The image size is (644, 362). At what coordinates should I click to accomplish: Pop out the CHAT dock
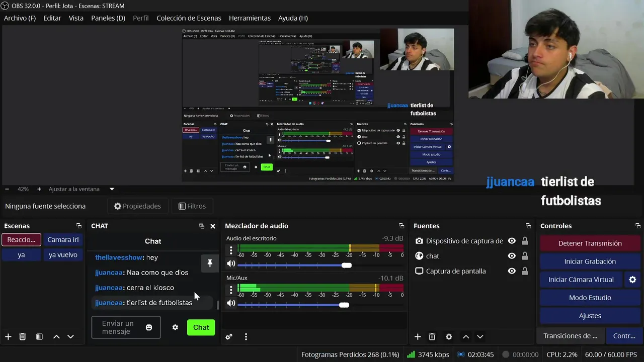202,226
